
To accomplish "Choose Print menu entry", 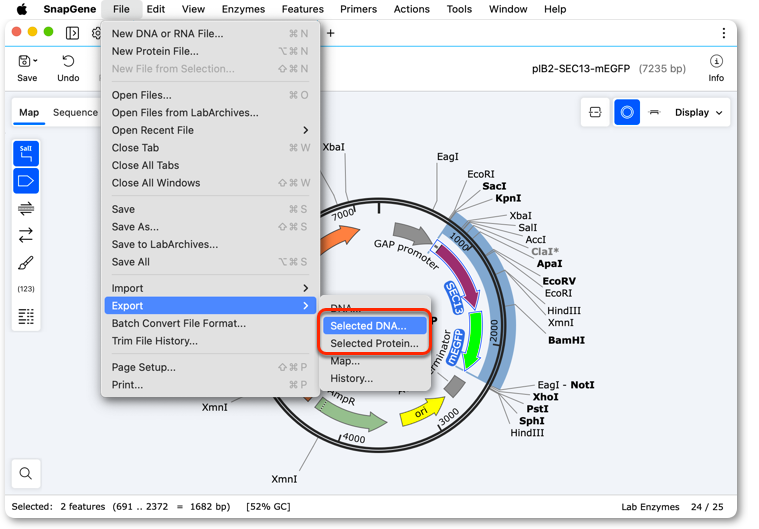I will 210,385.
